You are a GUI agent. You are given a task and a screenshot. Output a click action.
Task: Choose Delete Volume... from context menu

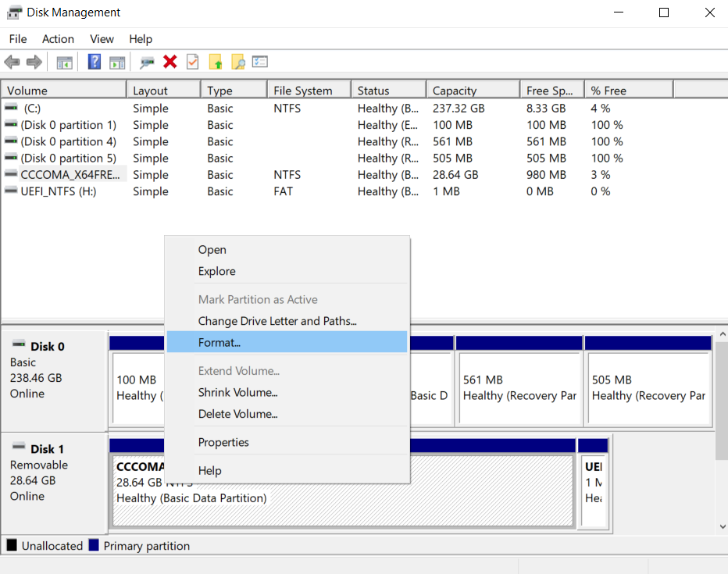pyautogui.click(x=237, y=414)
